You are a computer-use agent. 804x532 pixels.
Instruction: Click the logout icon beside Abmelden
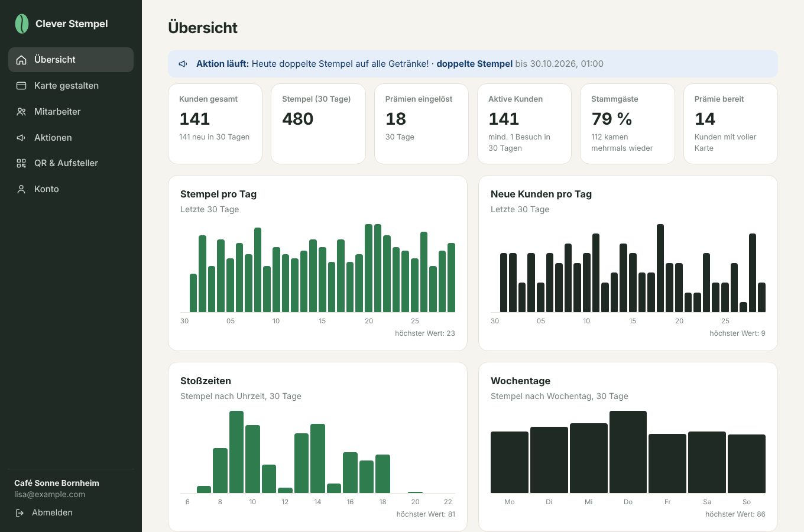click(20, 512)
